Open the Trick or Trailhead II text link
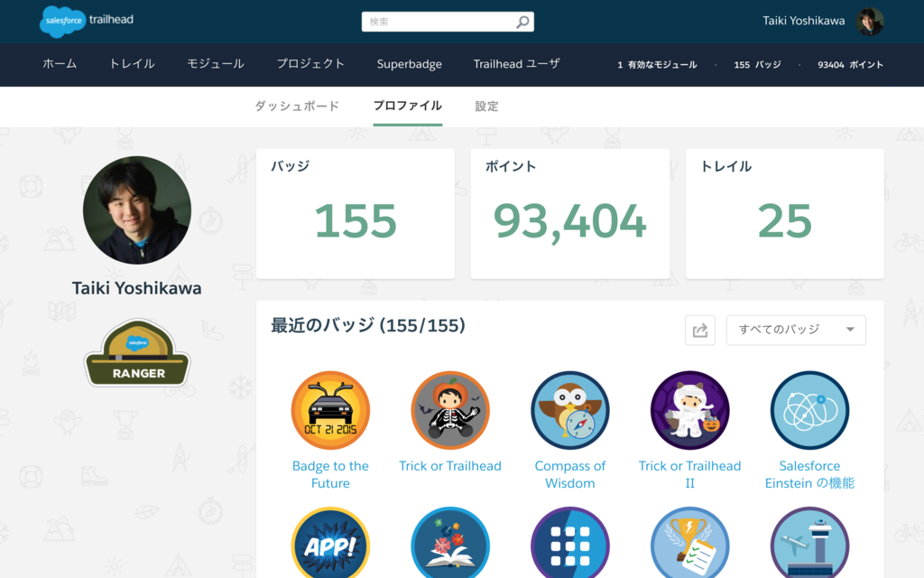The image size is (924, 578). [690, 475]
